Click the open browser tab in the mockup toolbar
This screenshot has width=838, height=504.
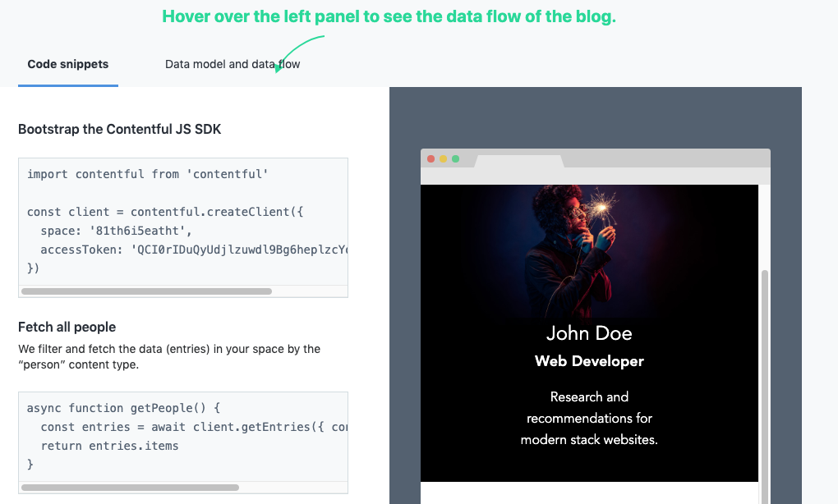(x=519, y=159)
